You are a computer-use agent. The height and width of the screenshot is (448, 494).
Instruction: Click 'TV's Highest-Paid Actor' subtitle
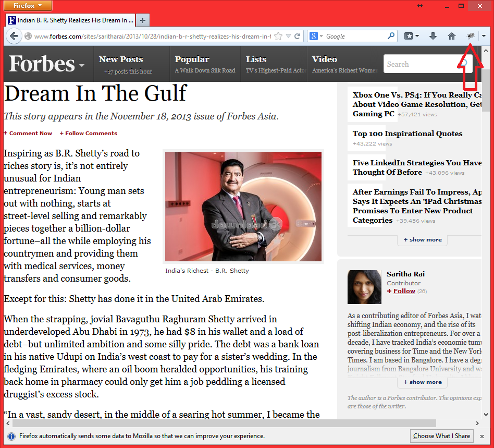click(276, 70)
